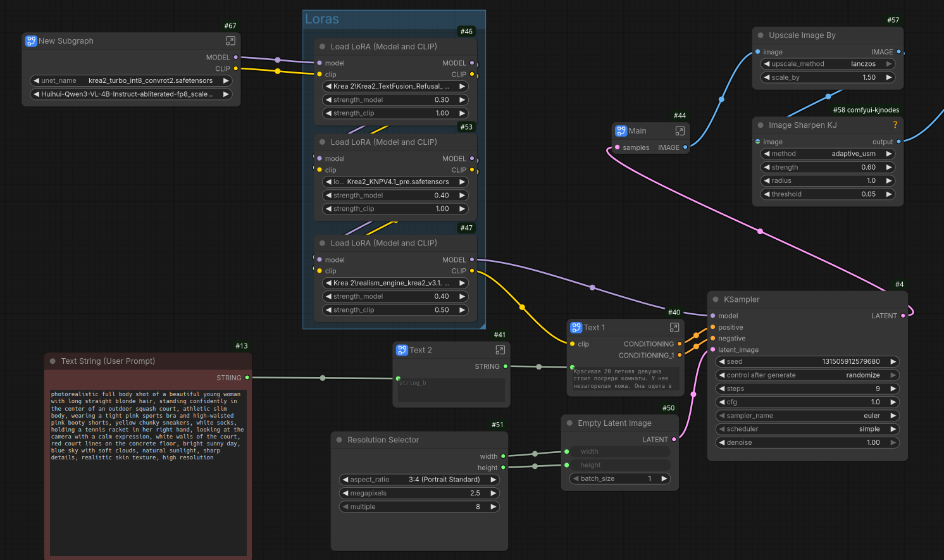The image size is (944, 560).
Task: Click the string_b field in Text 2
Action: (x=452, y=390)
